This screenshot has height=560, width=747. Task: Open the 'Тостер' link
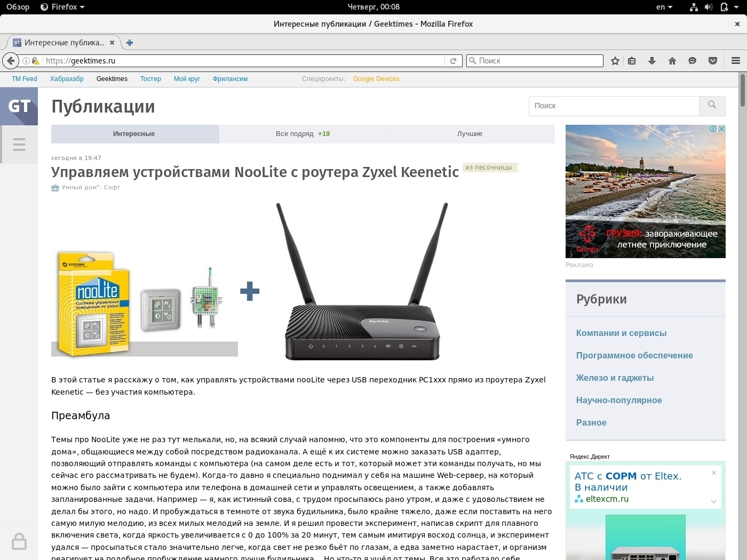pyautogui.click(x=150, y=79)
